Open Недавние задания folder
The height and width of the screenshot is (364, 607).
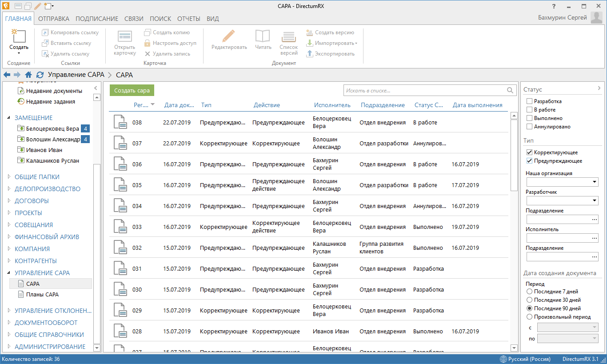coord(47,101)
